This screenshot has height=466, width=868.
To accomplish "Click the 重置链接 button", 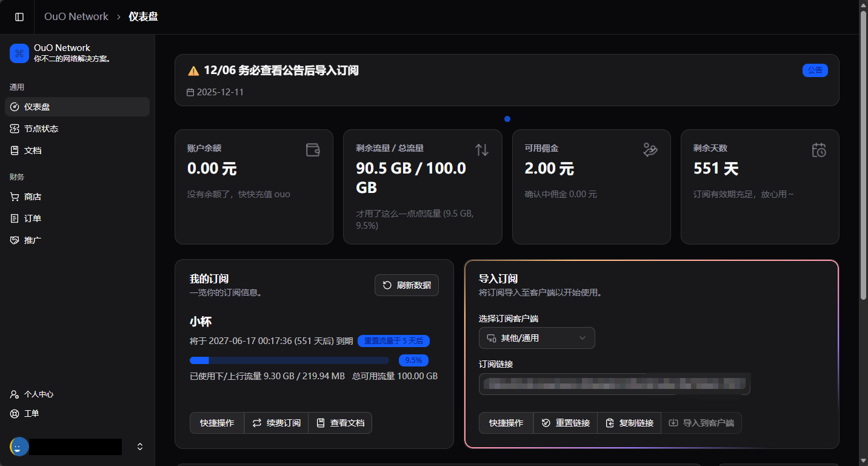I will (566, 423).
